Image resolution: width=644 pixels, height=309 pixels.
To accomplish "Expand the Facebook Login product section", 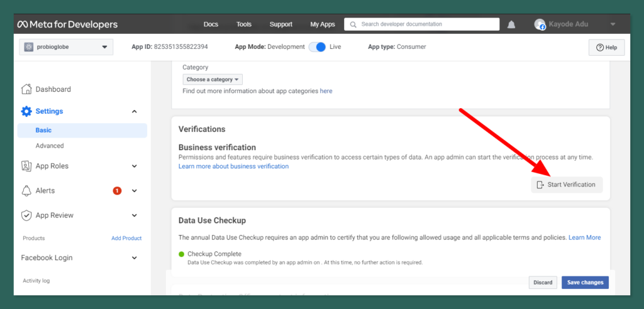I will [x=134, y=257].
